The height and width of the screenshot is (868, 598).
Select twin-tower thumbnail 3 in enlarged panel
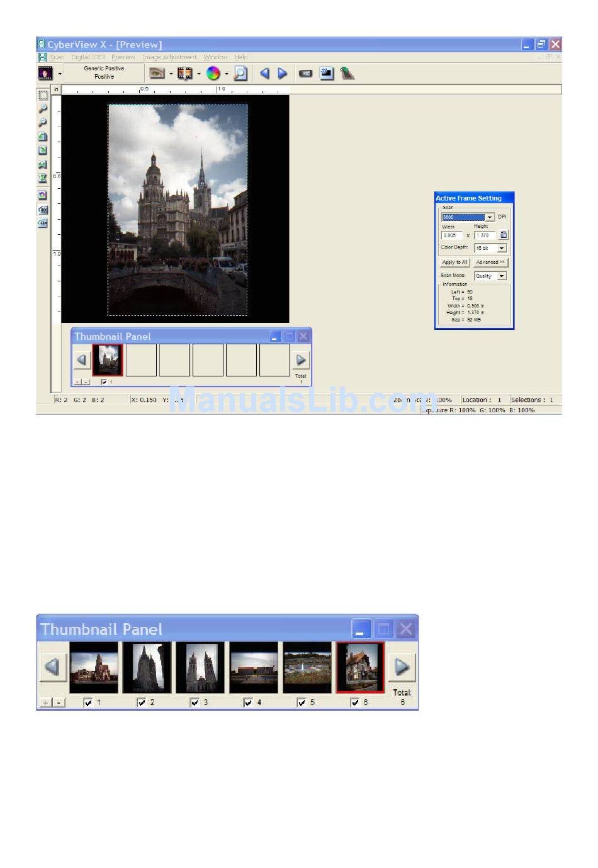(x=200, y=668)
